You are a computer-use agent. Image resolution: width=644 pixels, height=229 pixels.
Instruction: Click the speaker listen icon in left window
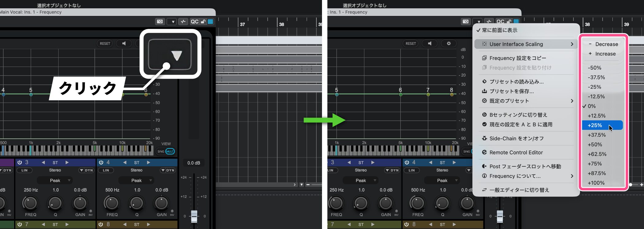(124, 44)
